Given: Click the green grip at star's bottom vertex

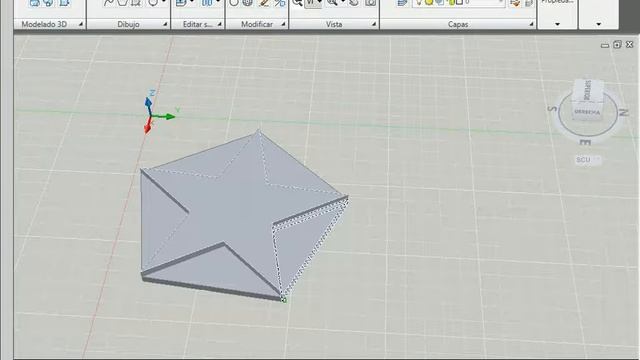Looking at the screenshot, I should [x=284, y=300].
